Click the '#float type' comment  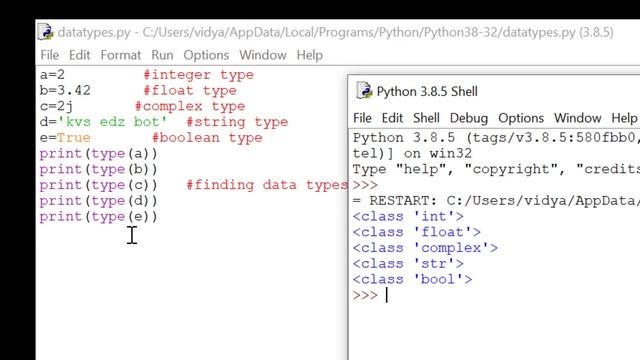click(190, 90)
